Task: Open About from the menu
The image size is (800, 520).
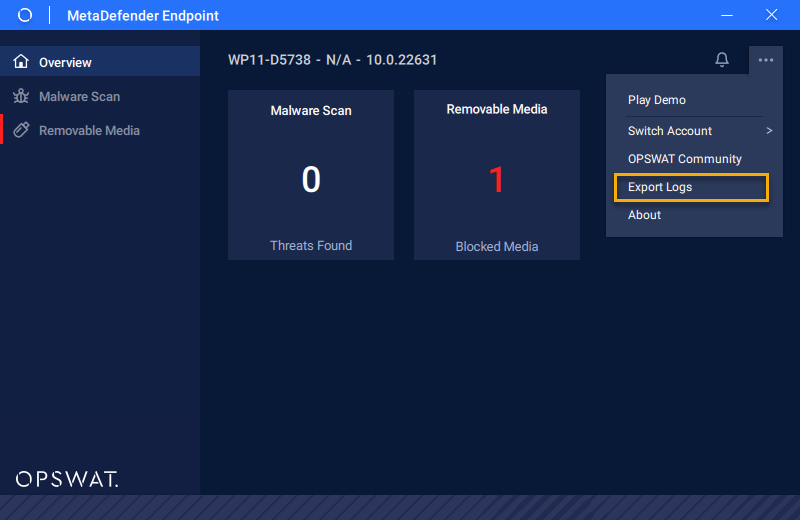Action: (x=644, y=215)
